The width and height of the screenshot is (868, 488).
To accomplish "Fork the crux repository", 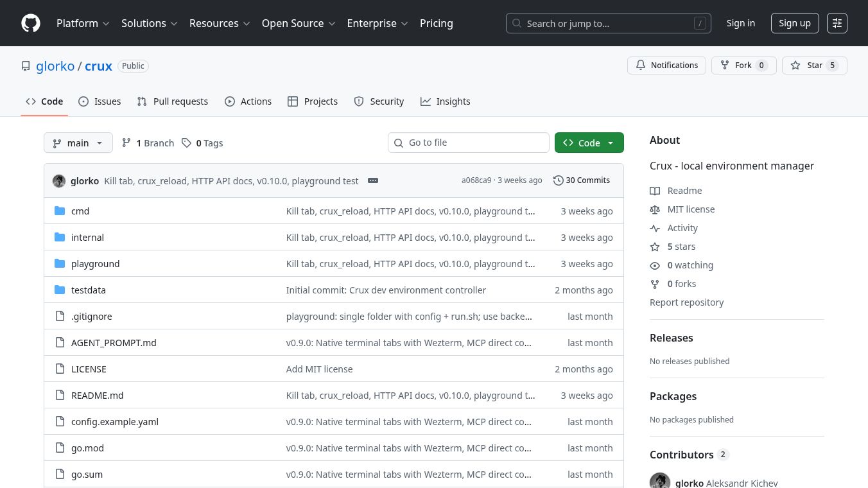I will click(743, 65).
